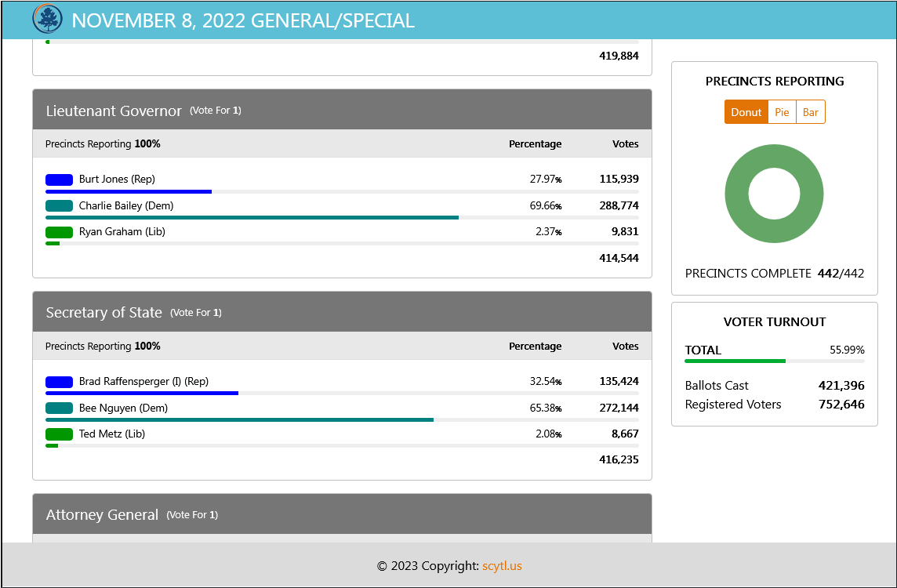This screenshot has height=588, width=897.
Task: Click the November 8, 2022 General/Special title
Action: pos(243,20)
